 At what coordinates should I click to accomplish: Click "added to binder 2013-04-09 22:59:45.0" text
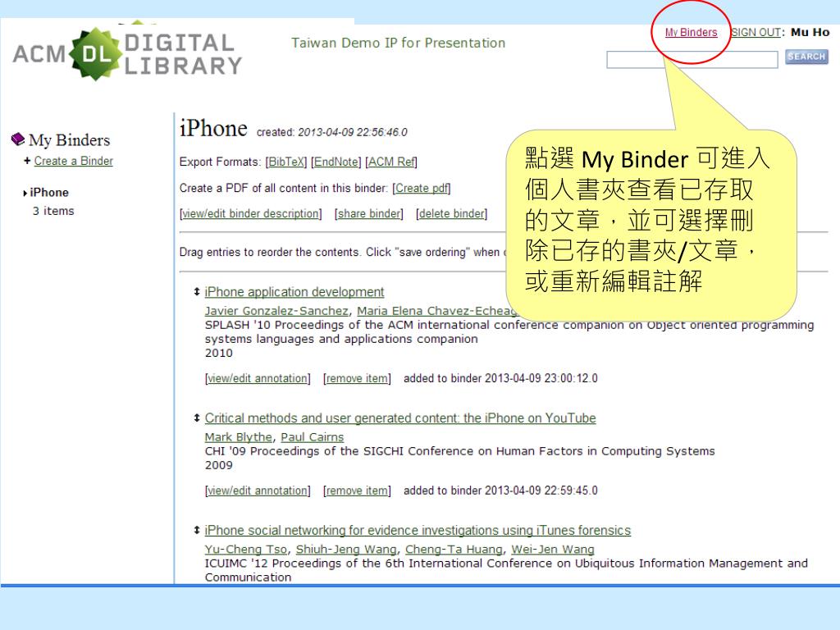coord(500,491)
